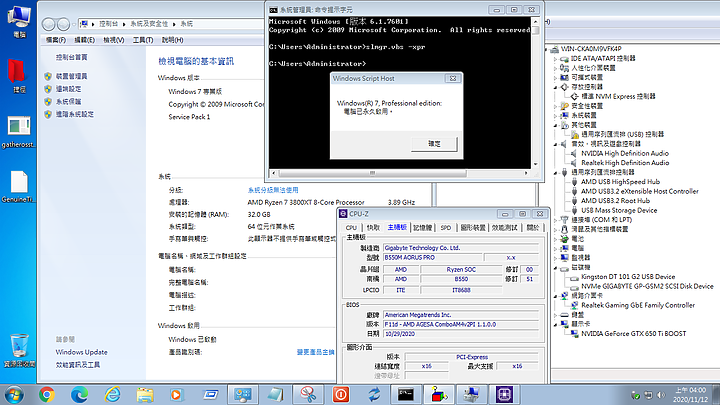720x405 pixels.
Task: Open the Recycle Bin desktop icon
Action: (x=19, y=351)
